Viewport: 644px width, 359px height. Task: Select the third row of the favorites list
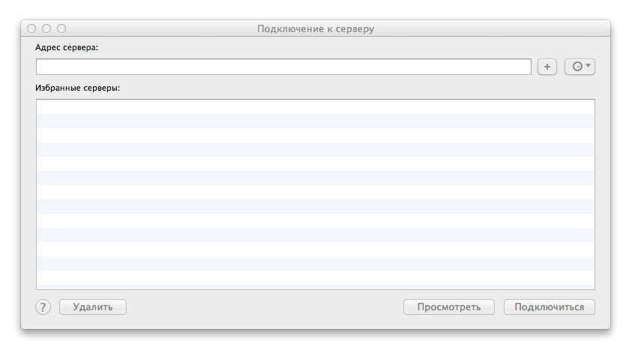click(x=316, y=135)
